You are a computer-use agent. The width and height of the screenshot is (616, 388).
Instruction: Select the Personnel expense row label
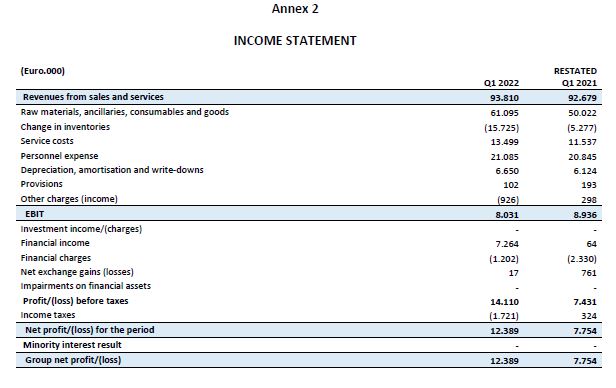click(59, 156)
